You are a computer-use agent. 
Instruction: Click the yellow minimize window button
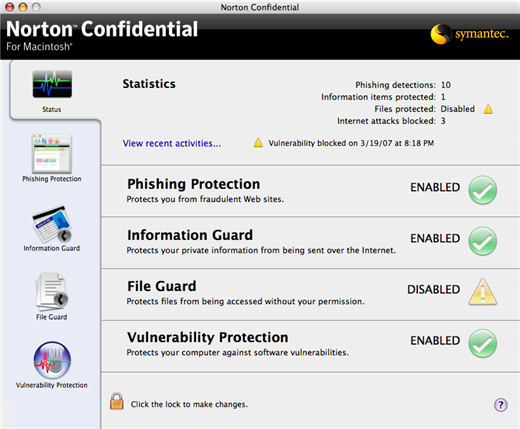[23, 7]
